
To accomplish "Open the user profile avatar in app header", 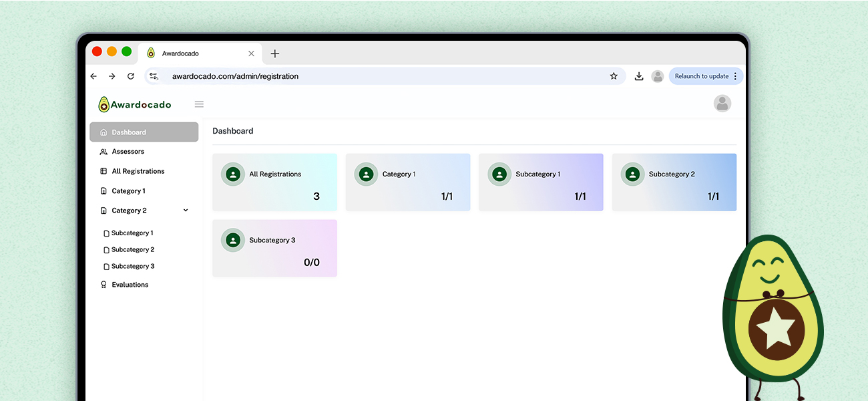I will pos(722,104).
